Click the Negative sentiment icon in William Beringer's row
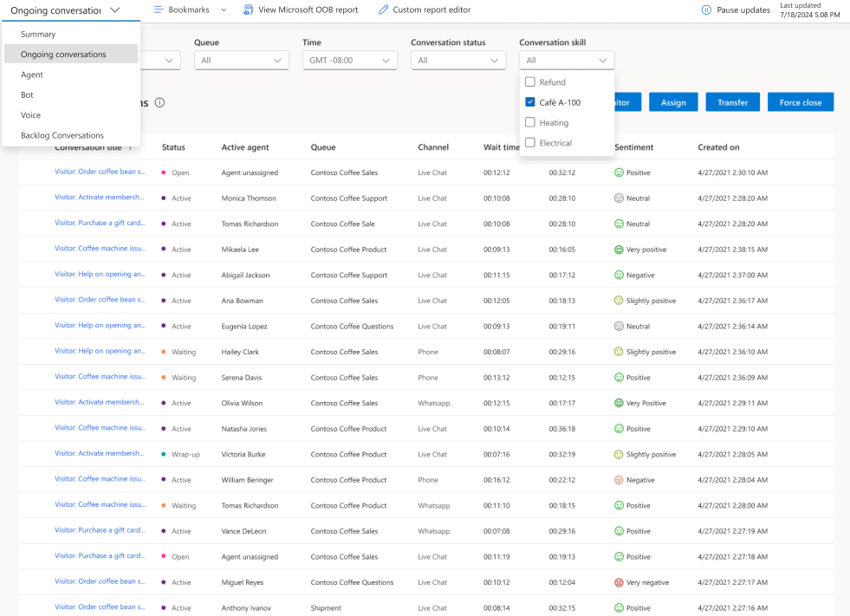Screen dimensions: 850x616 click(x=619, y=480)
